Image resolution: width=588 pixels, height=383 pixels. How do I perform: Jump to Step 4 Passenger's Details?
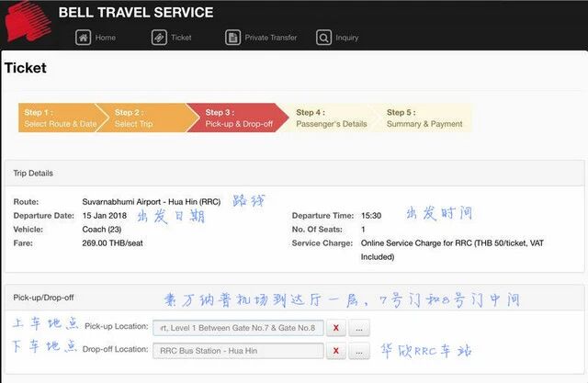tap(331, 118)
